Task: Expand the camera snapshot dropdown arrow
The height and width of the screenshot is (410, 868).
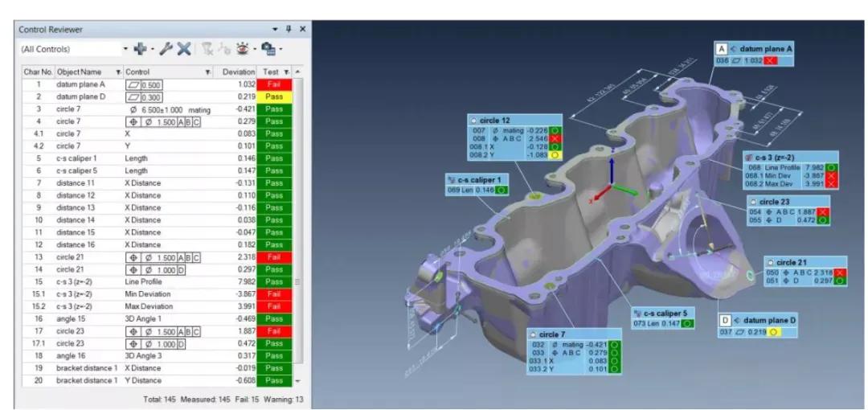Action: point(280,49)
